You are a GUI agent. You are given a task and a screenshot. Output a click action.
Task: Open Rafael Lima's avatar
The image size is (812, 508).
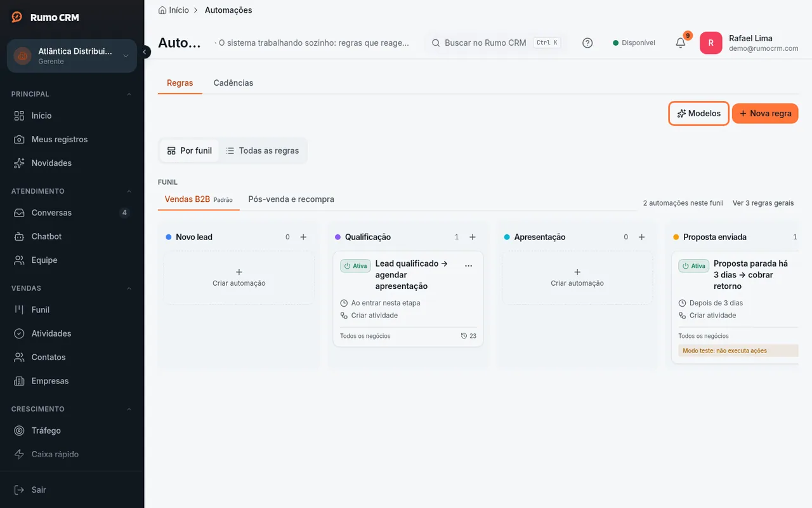pos(710,43)
